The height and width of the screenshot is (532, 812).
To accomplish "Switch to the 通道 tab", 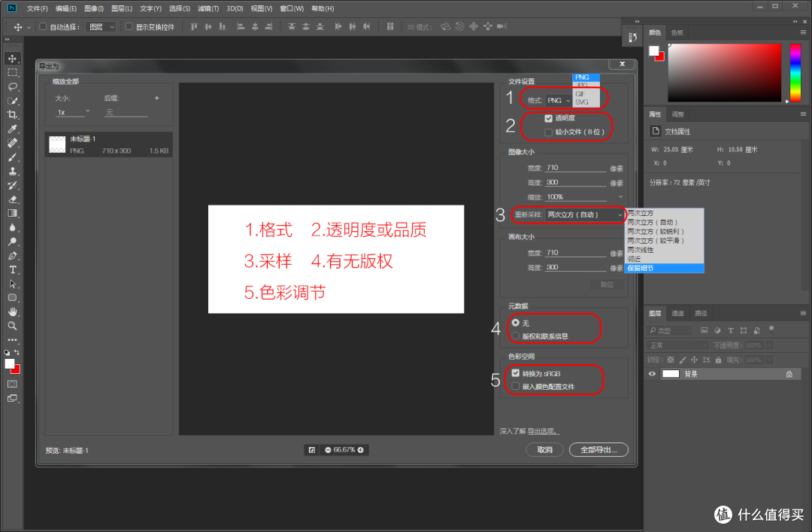I will (677, 313).
